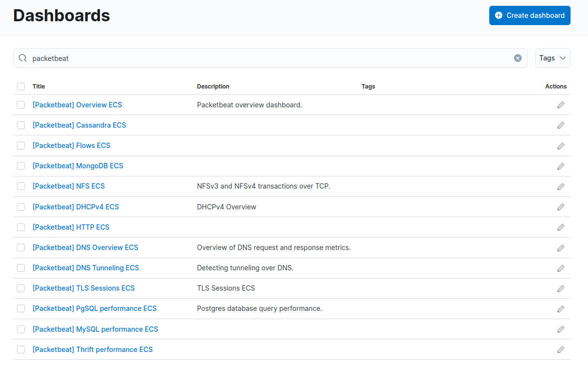The image size is (588, 367).
Task: Click into the dashboard search field
Action: 270,58
